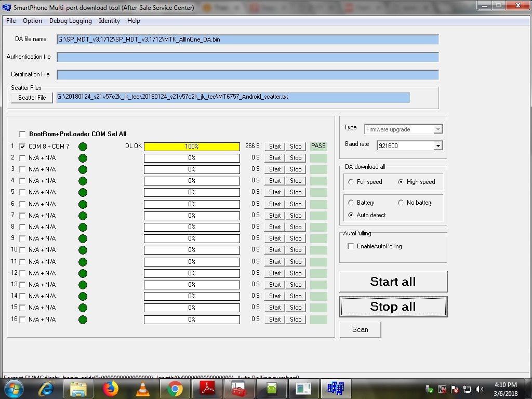Click the DA file name field
Image resolution: width=532 pixels, height=399 pixels.
point(248,39)
